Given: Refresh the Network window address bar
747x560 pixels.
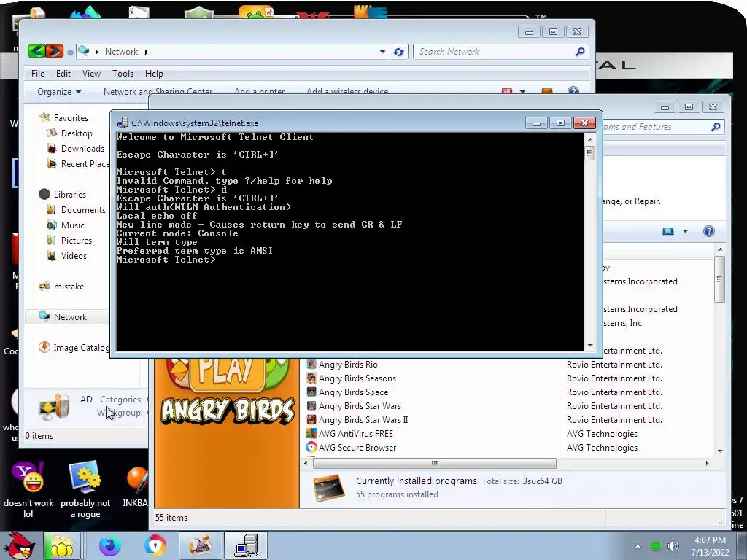Looking at the screenshot, I should point(399,52).
